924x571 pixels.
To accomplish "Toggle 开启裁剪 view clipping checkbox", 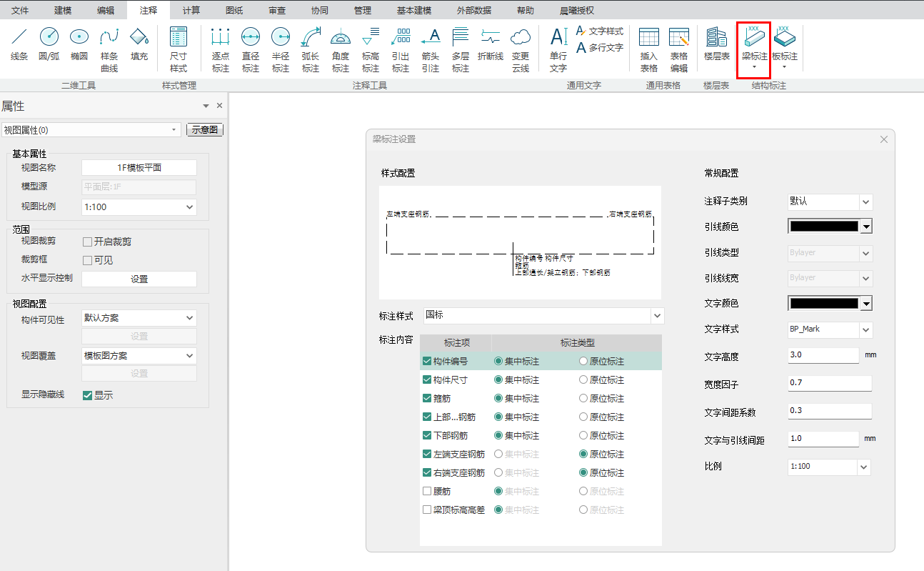I will [x=88, y=242].
